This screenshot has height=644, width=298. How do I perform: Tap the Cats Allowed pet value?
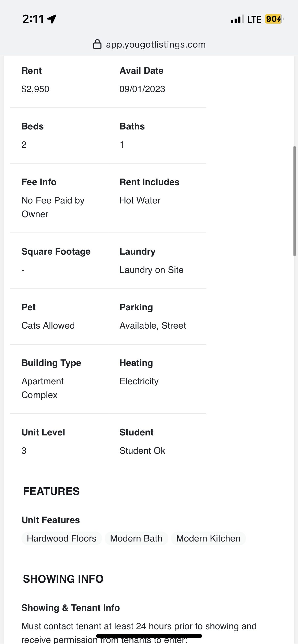(x=48, y=326)
